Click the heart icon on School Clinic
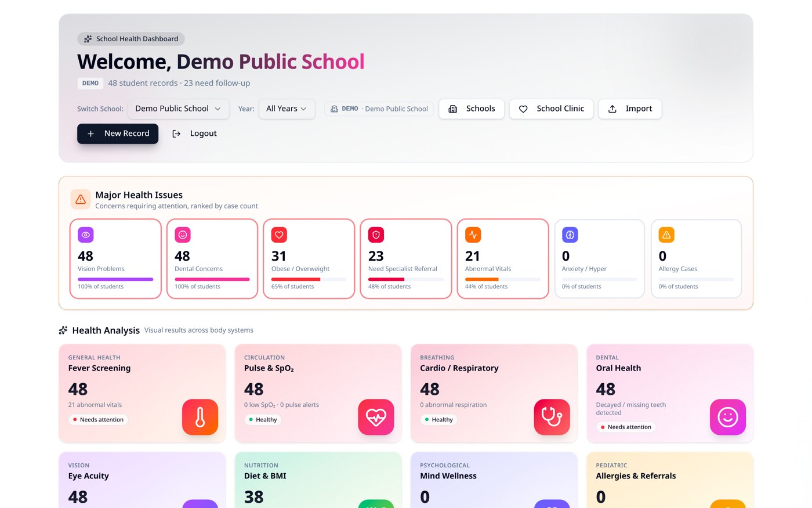Viewport: 812px width, 508px height. (523, 109)
